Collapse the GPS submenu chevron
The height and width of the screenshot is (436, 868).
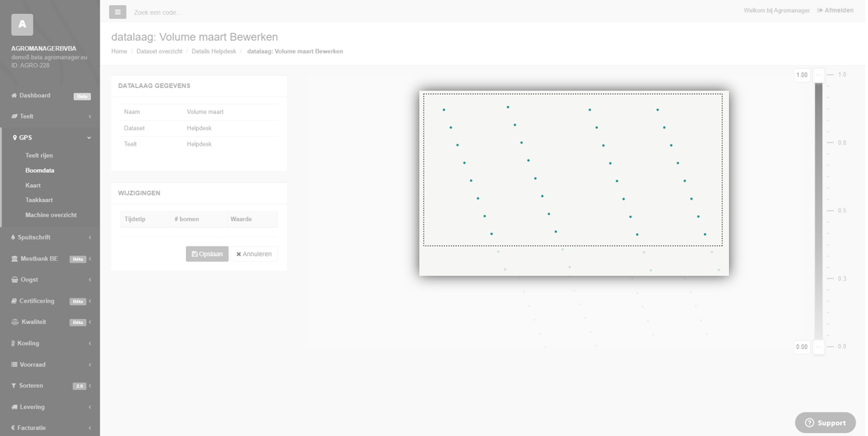89,138
